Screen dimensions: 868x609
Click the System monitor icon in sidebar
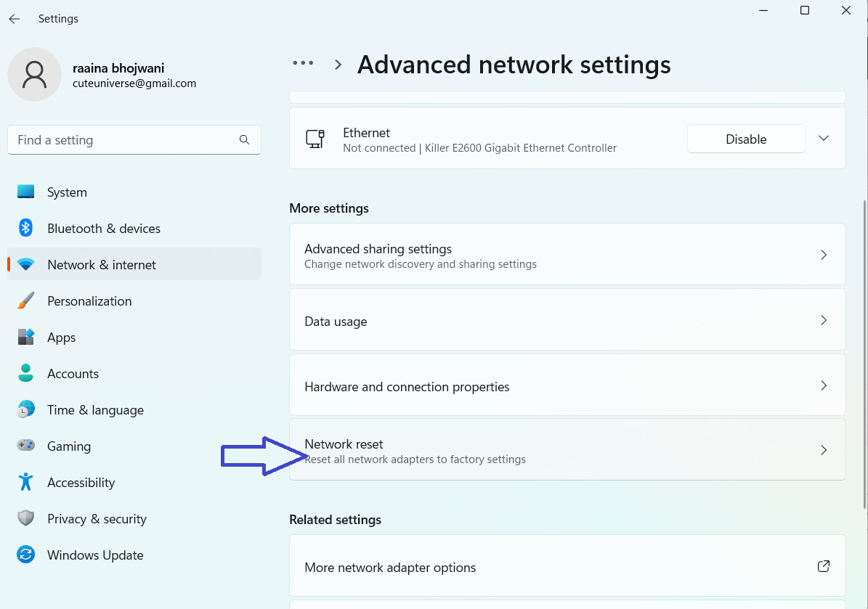[26, 192]
